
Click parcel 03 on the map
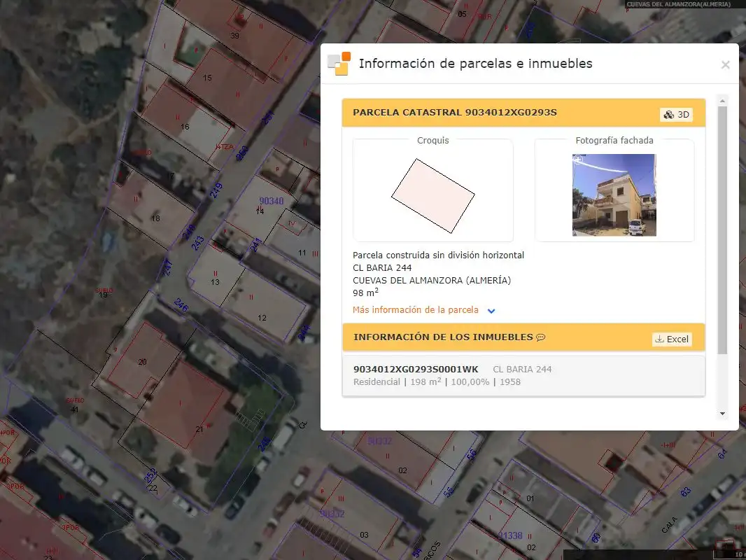[x=364, y=535]
